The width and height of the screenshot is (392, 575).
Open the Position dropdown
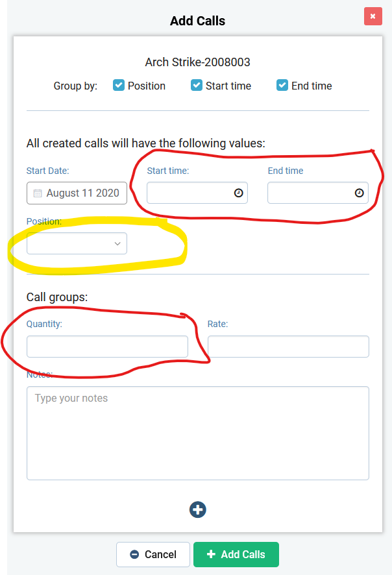coord(77,243)
